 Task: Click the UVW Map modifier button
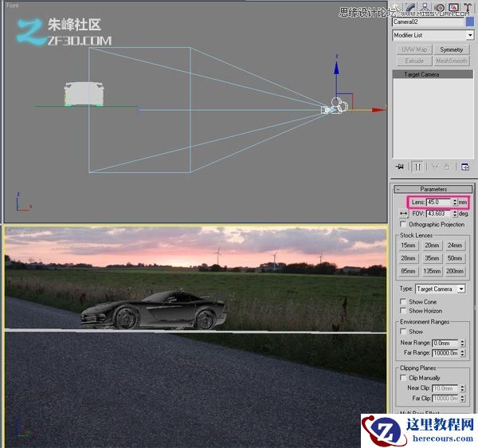(x=414, y=49)
